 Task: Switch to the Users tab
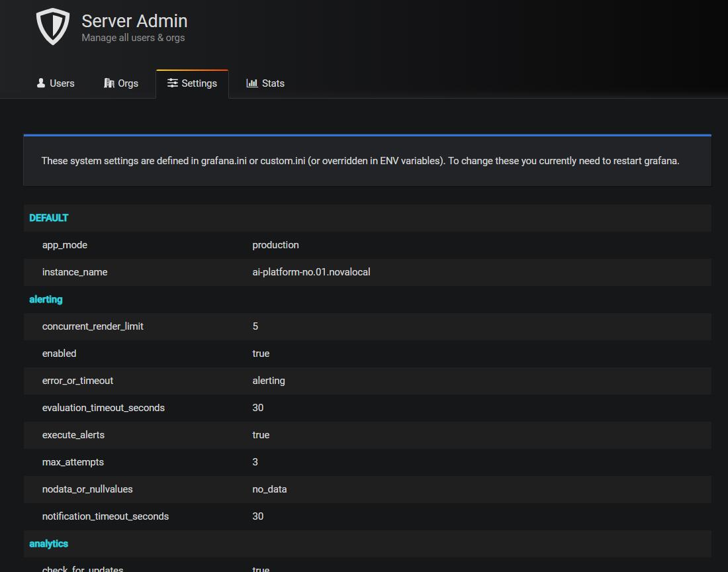pyautogui.click(x=56, y=83)
